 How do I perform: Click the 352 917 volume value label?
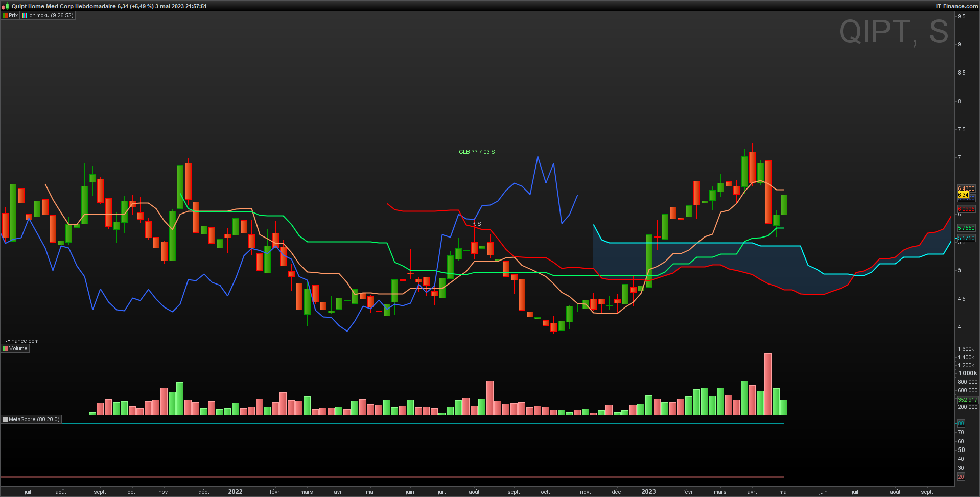(967, 400)
